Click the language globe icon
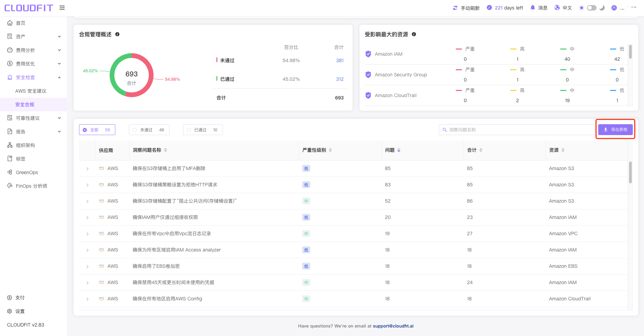 [557, 7]
